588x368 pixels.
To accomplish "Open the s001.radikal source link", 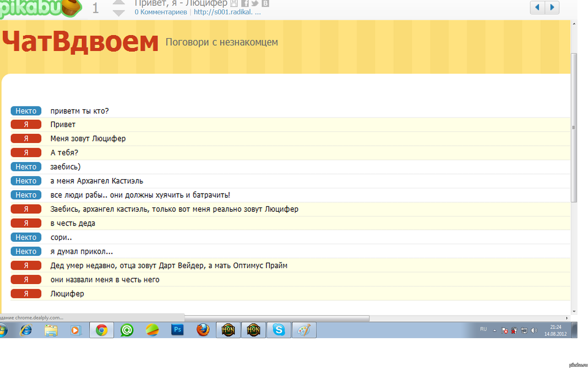I will pyautogui.click(x=227, y=12).
